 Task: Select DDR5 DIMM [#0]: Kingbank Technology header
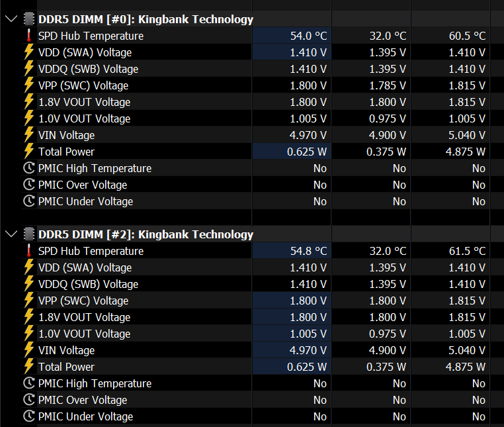[x=146, y=19]
